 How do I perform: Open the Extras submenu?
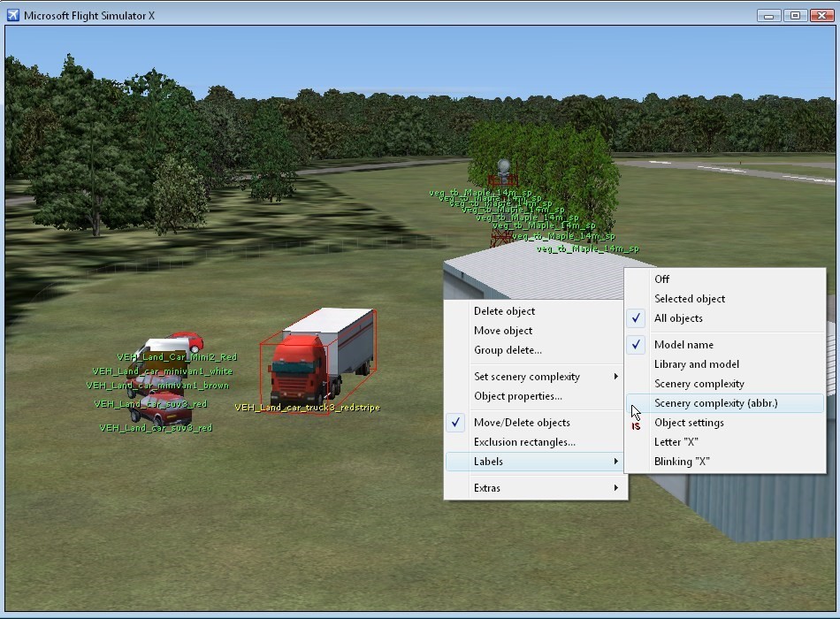(x=535, y=488)
